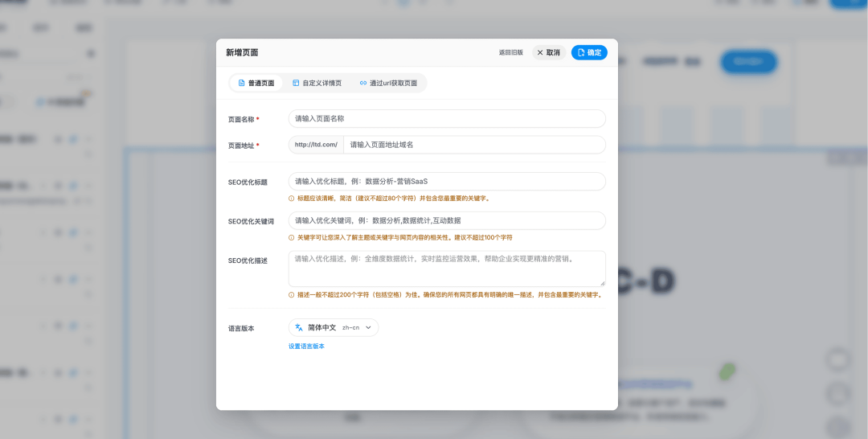Click into the SEO优化关键词 field
Screen dimensions: 868x439
pos(447,220)
